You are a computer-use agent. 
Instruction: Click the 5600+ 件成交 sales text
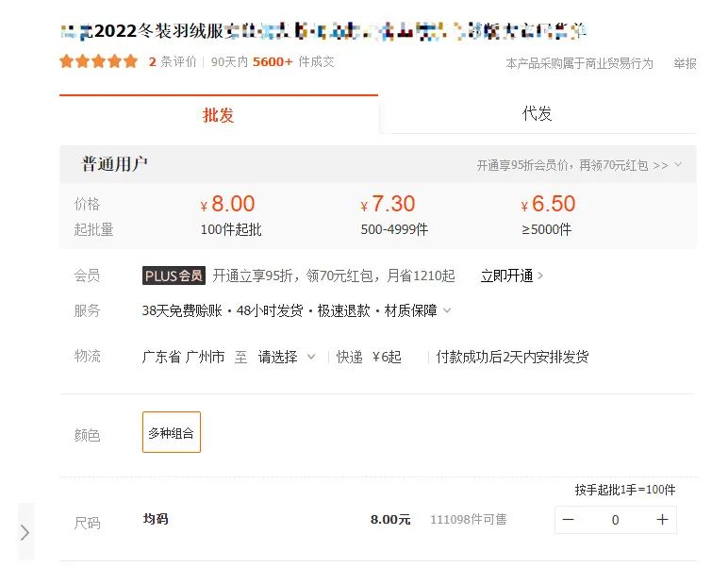tap(293, 61)
